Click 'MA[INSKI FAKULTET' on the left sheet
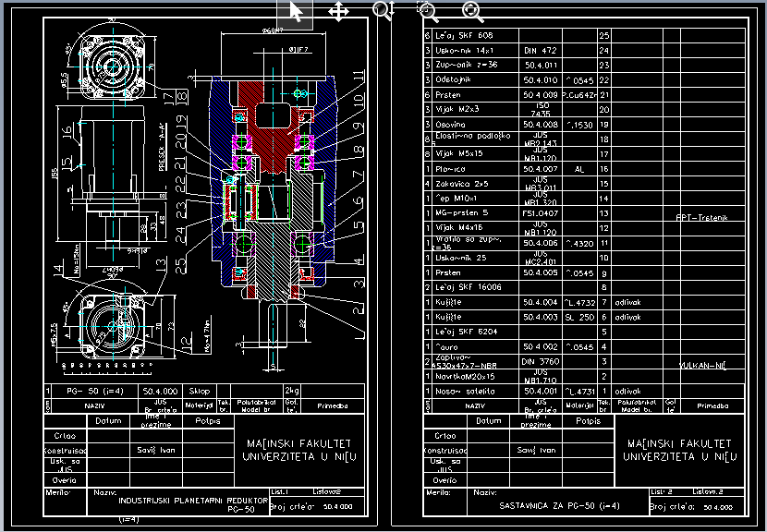767x532 pixels. (x=298, y=443)
